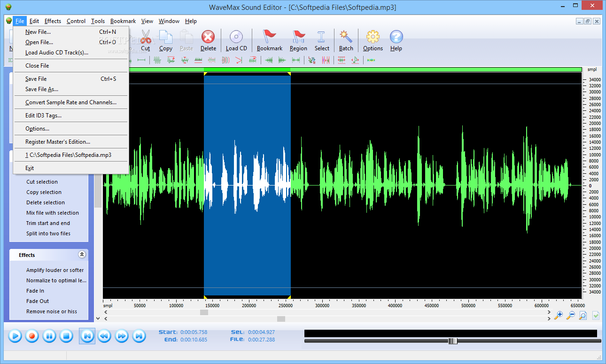Rewind with the double-left-arrow button

[x=104, y=336]
